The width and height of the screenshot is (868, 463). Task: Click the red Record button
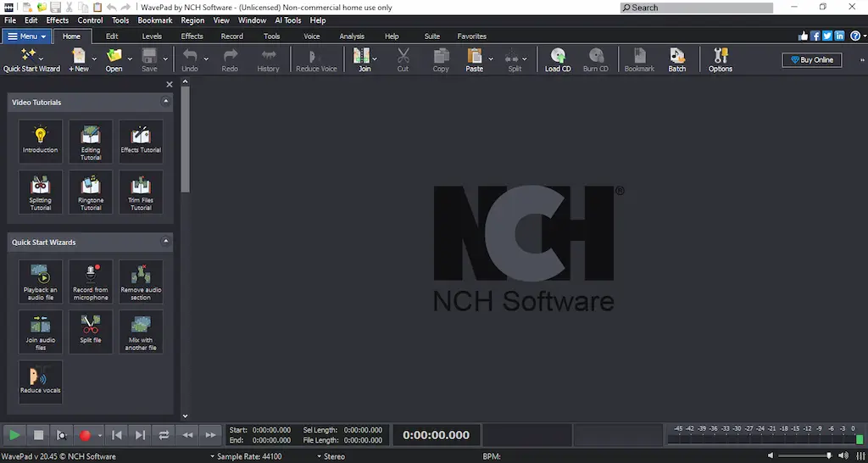(x=85, y=435)
